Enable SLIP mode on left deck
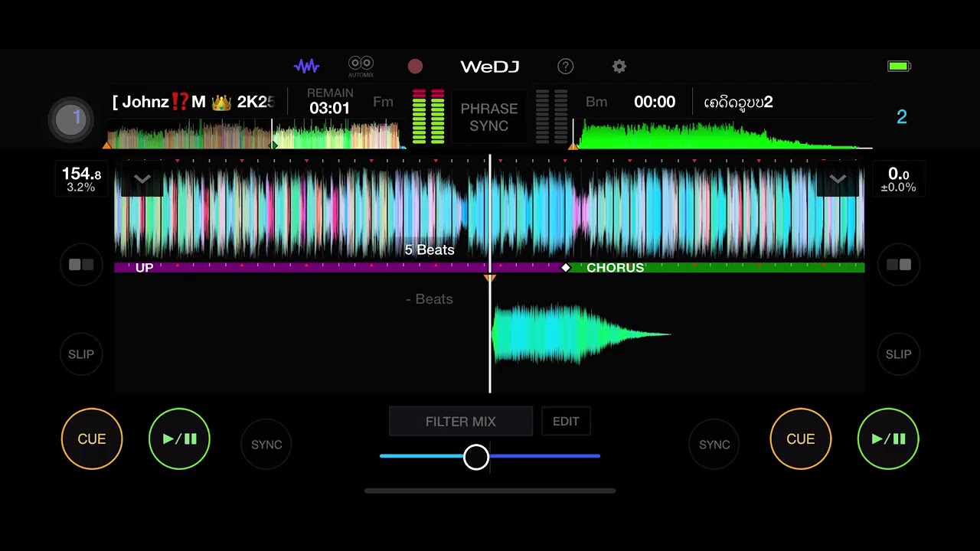980x551 pixels. pyautogui.click(x=81, y=354)
